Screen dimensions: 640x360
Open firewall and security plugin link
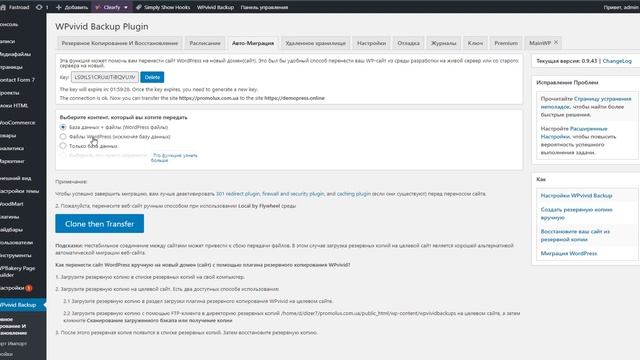point(293,194)
